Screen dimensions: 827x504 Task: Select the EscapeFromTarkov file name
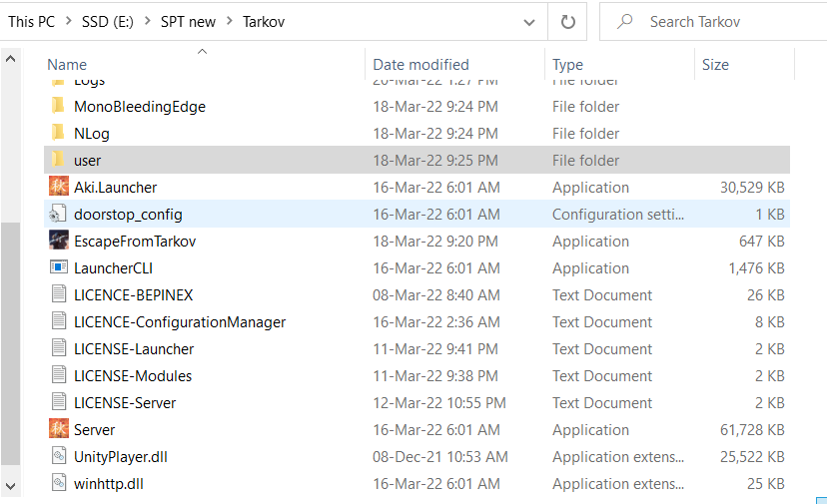click(x=135, y=241)
